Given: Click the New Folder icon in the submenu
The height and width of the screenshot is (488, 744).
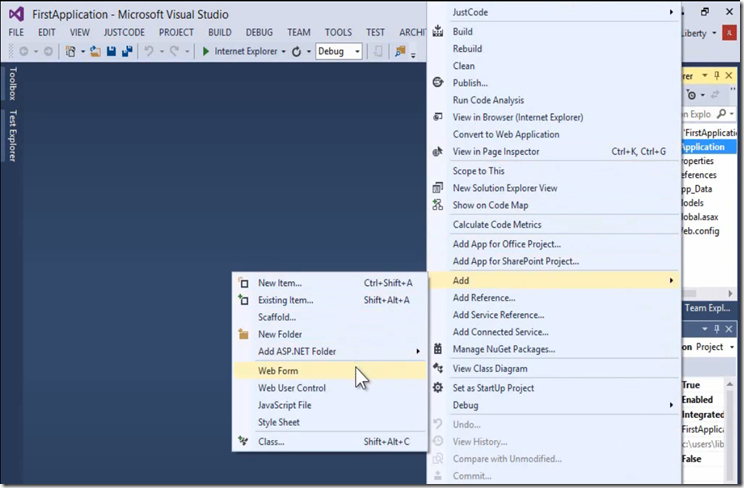Looking at the screenshot, I should pos(243,334).
